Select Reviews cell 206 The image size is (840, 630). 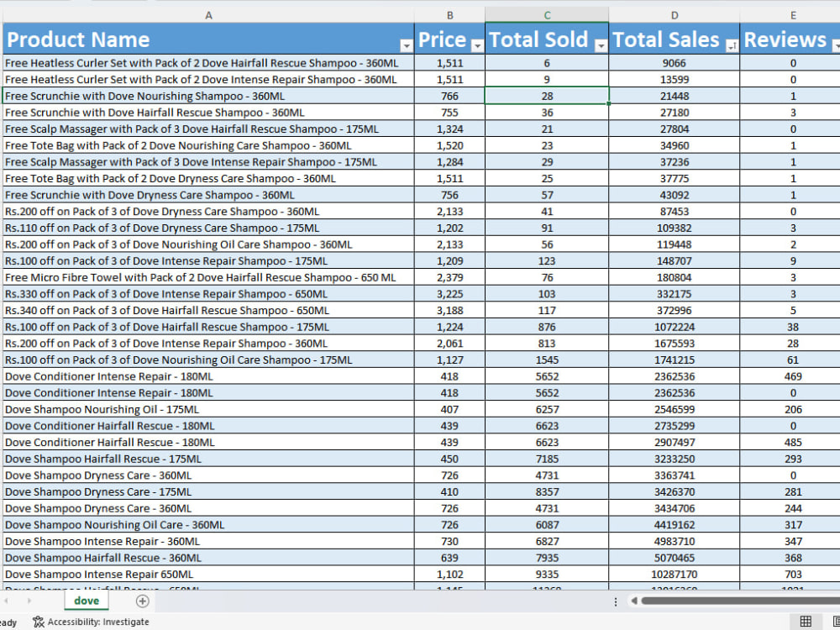point(790,409)
